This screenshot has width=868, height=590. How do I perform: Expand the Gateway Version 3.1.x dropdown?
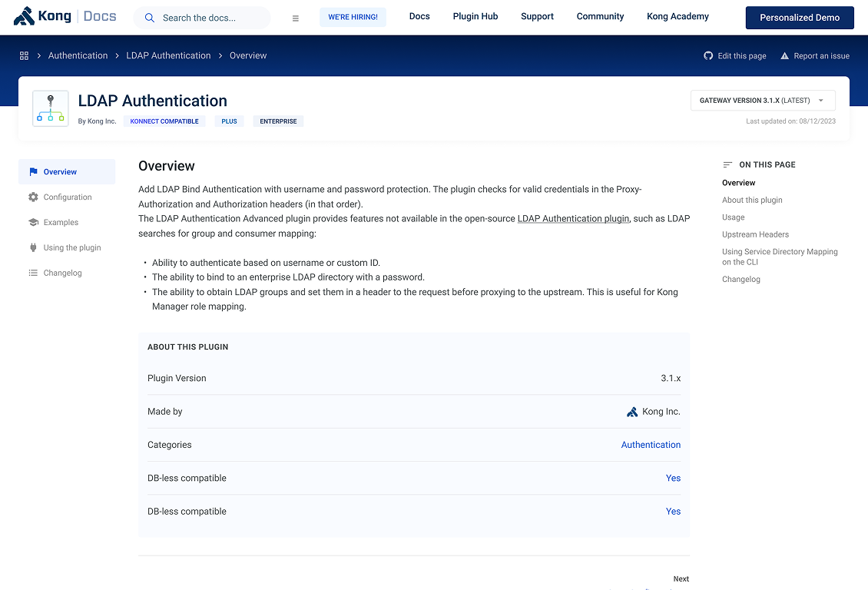point(762,101)
